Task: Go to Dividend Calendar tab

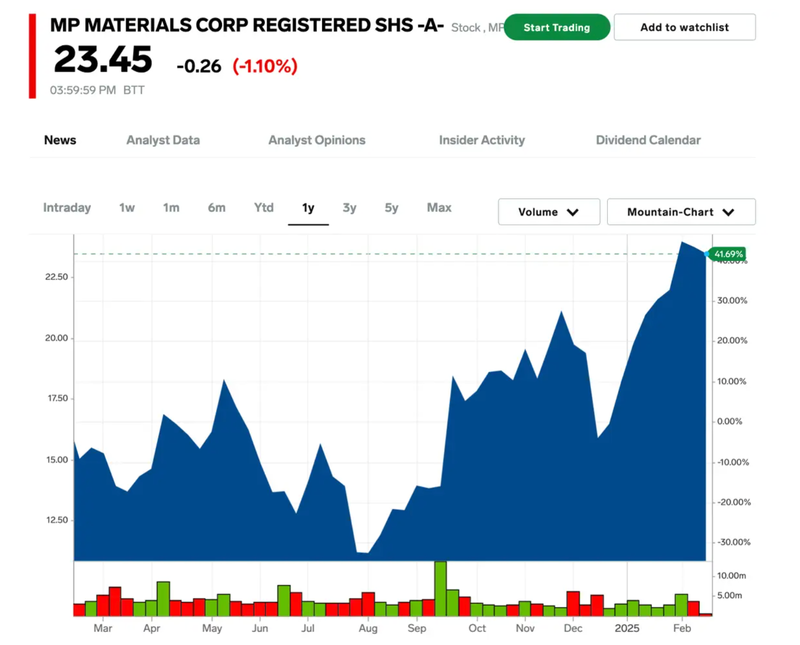Action: [x=648, y=140]
